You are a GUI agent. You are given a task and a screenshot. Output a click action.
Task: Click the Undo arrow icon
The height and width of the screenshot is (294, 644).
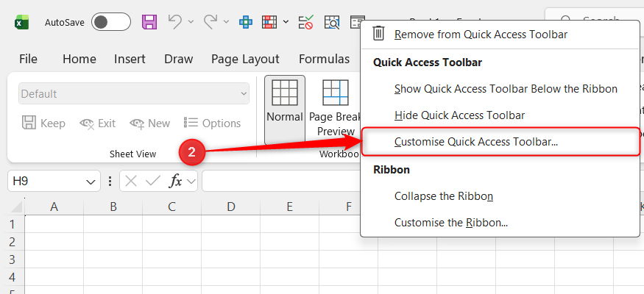175,21
